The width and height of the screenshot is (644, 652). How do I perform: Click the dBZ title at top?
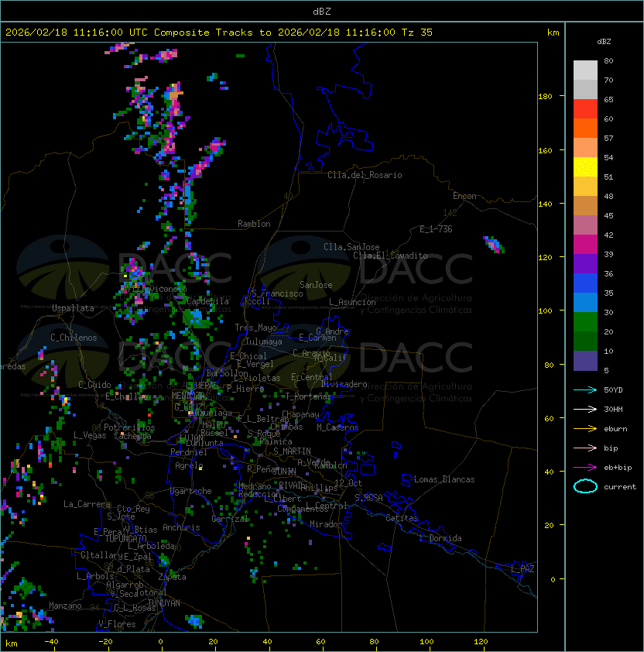click(322, 11)
